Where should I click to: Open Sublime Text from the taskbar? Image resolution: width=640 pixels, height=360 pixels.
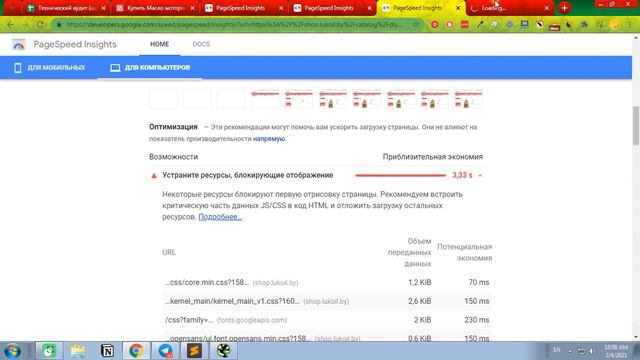194,351
